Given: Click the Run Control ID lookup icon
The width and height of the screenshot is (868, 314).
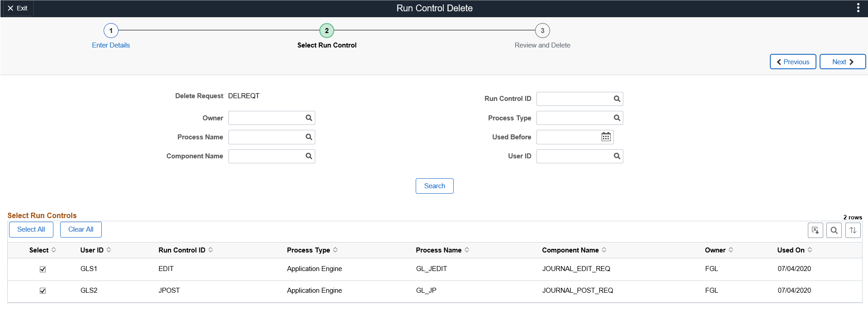Looking at the screenshot, I should [x=617, y=99].
